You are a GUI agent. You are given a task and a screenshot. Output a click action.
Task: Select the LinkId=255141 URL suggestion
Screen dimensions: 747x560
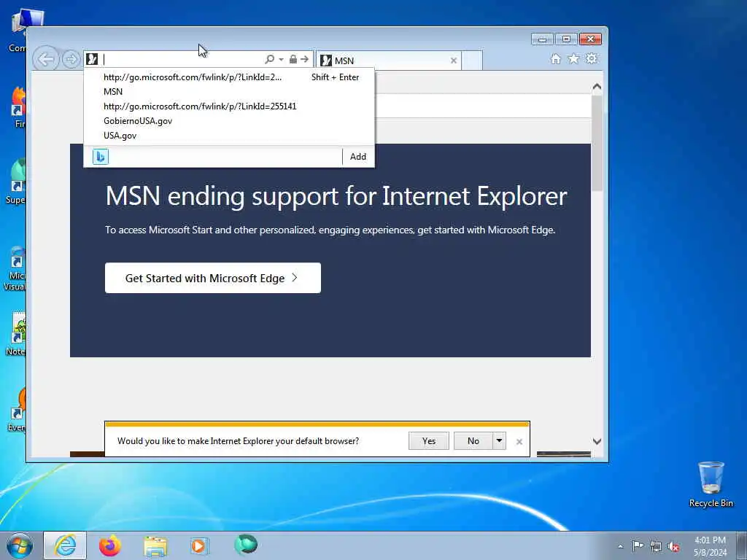(x=229, y=106)
